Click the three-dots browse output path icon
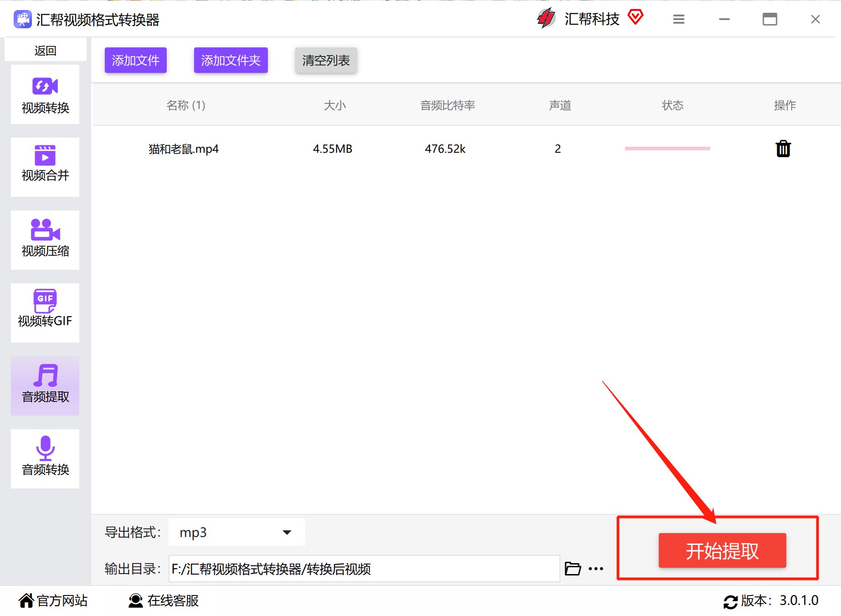 596,569
